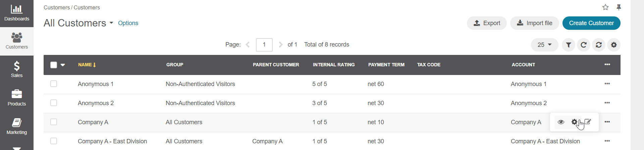Click the edit pencil icon for Company A
The image size is (644, 150).
588,122
